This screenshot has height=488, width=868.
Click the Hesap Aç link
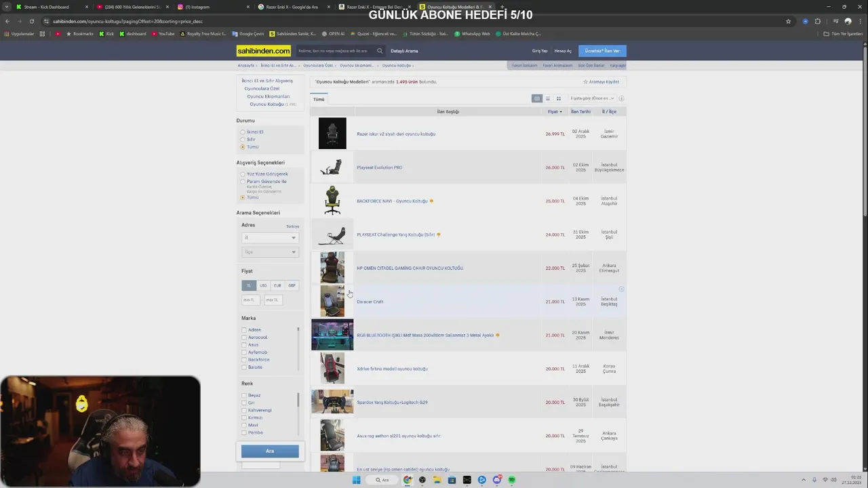563,51
